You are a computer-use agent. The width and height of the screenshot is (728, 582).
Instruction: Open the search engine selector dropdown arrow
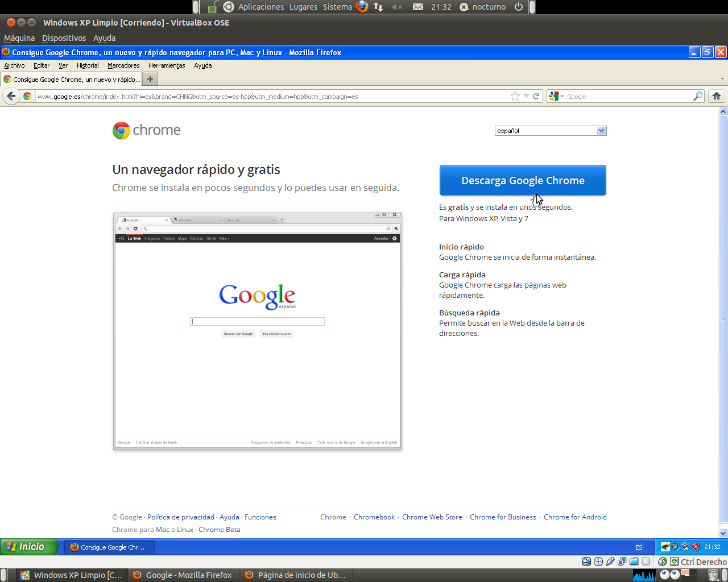pyautogui.click(x=562, y=97)
